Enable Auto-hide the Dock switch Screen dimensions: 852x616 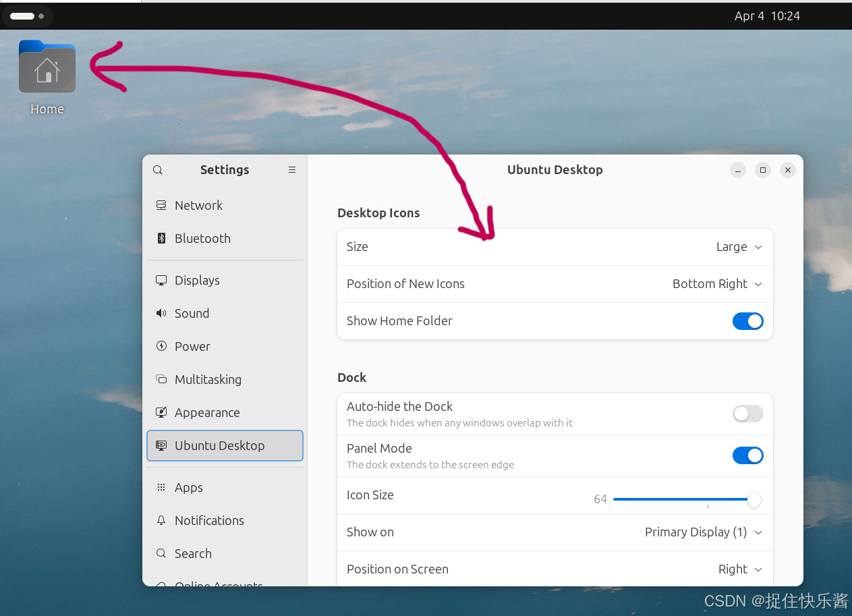coord(748,414)
